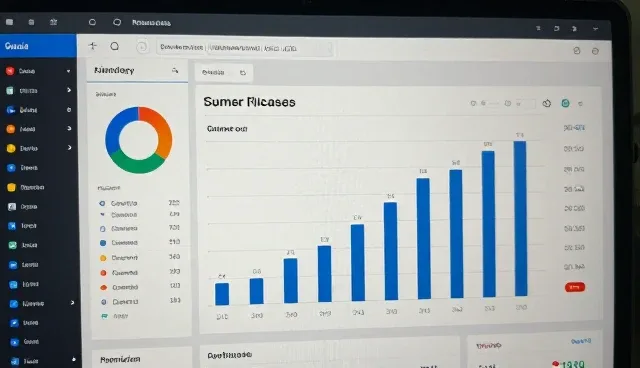Expand the arrow on the sidebar's bottom row
Viewport: 640px width, 368px height.
click(x=73, y=359)
